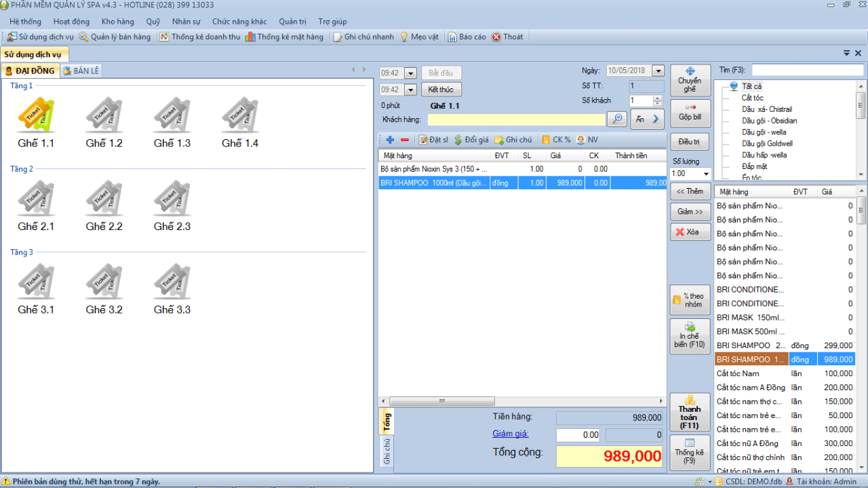
Task: Click the Thoát exit toolbar icon
Action: pos(496,37)
